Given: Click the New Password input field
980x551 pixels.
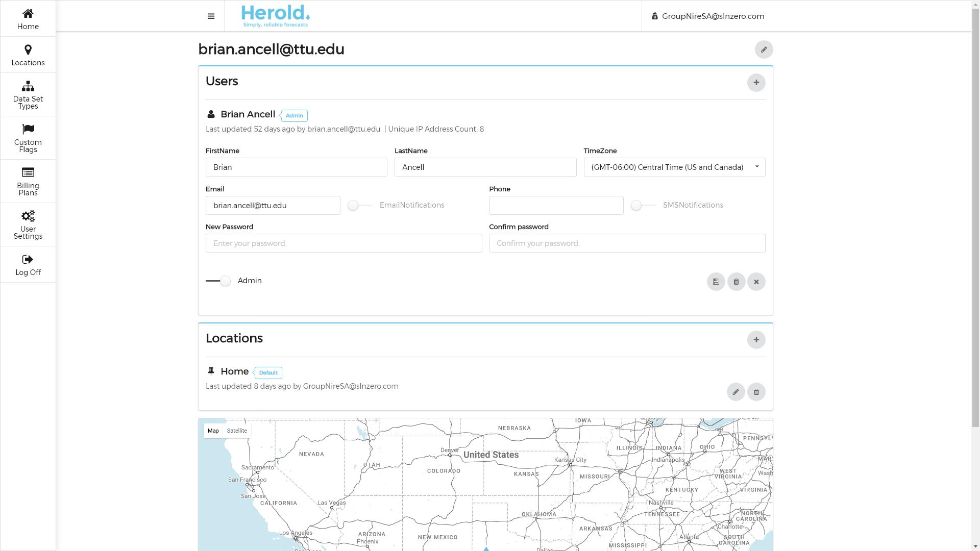Looking at the screenshot, I should (x=344, y=243).
